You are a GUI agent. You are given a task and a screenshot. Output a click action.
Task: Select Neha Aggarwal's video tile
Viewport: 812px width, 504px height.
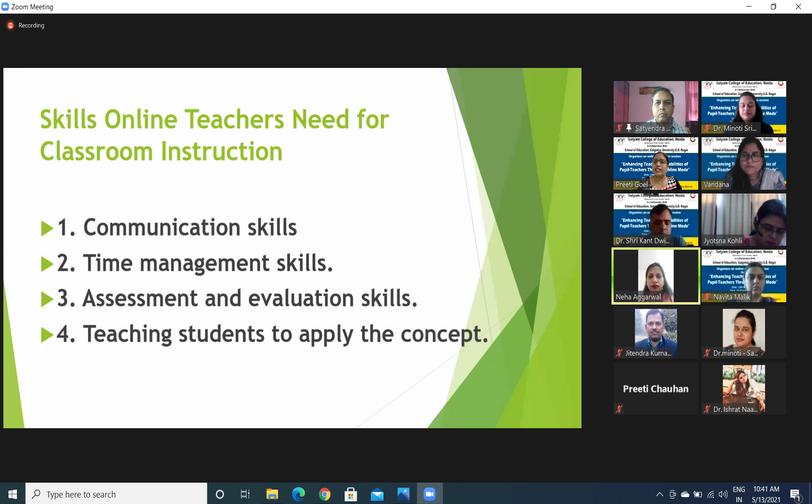(655, 276)
